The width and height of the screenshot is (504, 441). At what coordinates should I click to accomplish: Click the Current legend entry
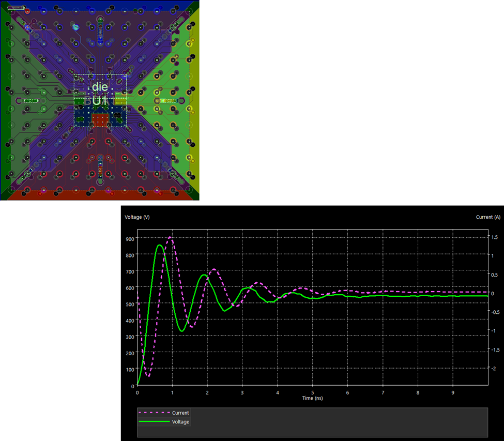180,413
